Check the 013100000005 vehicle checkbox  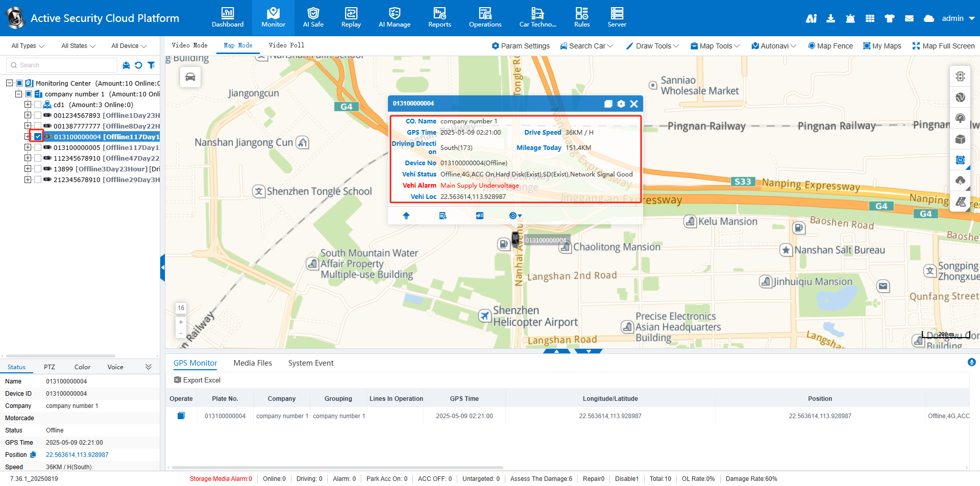(38, 147)
